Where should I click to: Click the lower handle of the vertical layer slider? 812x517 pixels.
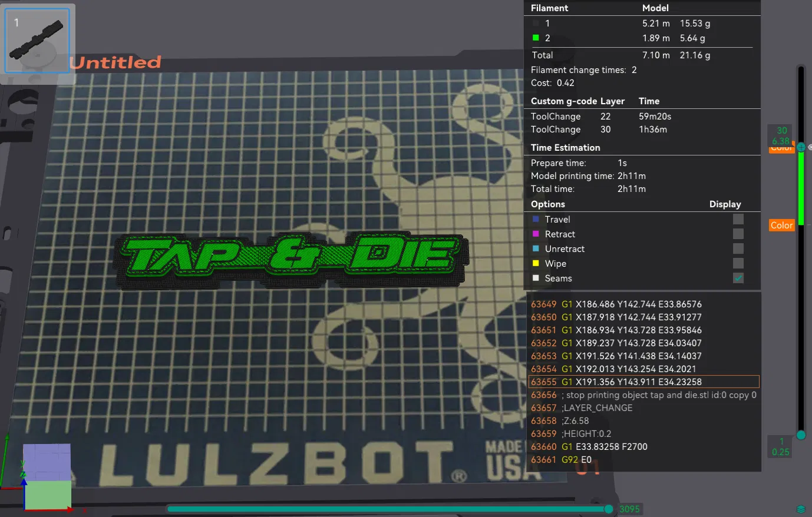[801, 435]
